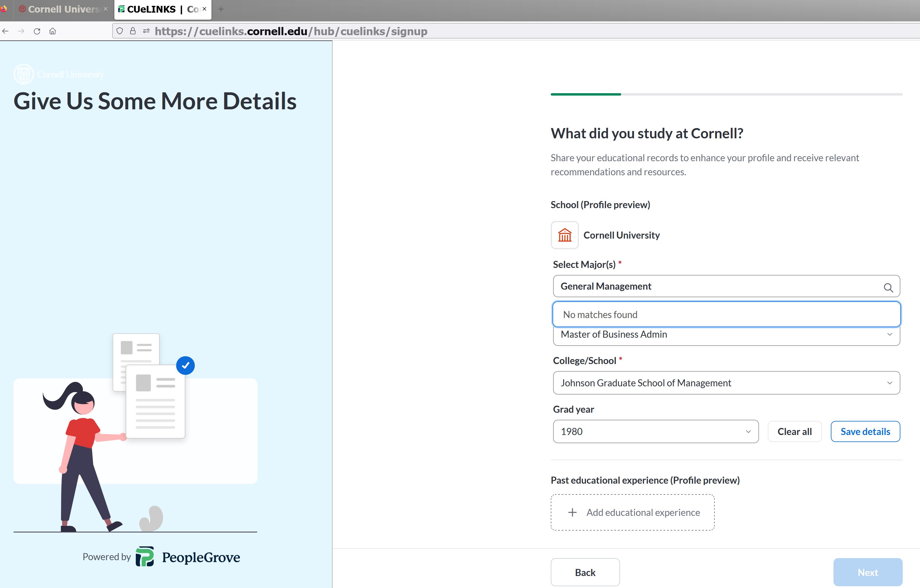The width and height of the screenshot is (920, 588).
Task: Click the shield tracking protection icon
Action: tap(120, 31)
